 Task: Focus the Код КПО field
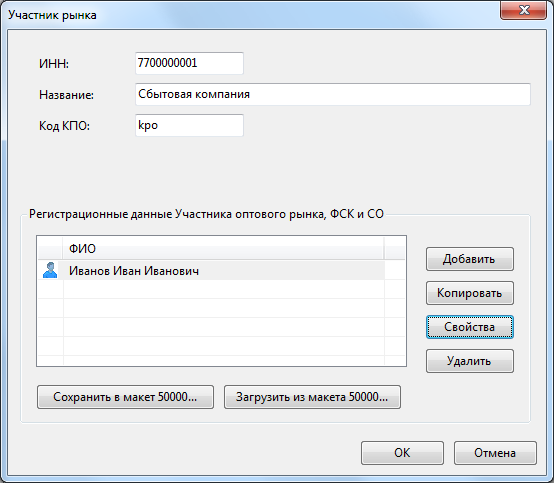pyautogui.click(x=189, y=125)
